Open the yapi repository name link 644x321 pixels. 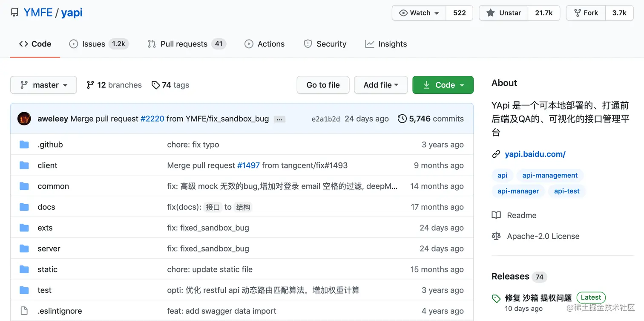click(72, 13)
